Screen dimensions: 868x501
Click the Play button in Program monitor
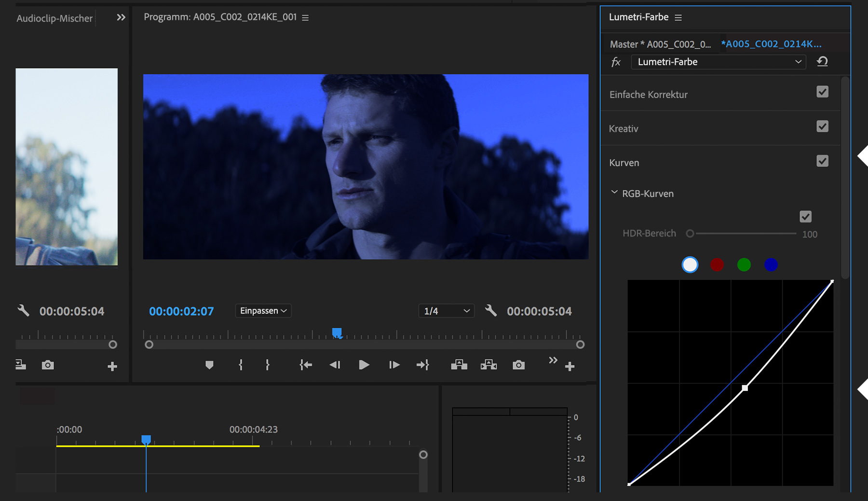point(364,365)
